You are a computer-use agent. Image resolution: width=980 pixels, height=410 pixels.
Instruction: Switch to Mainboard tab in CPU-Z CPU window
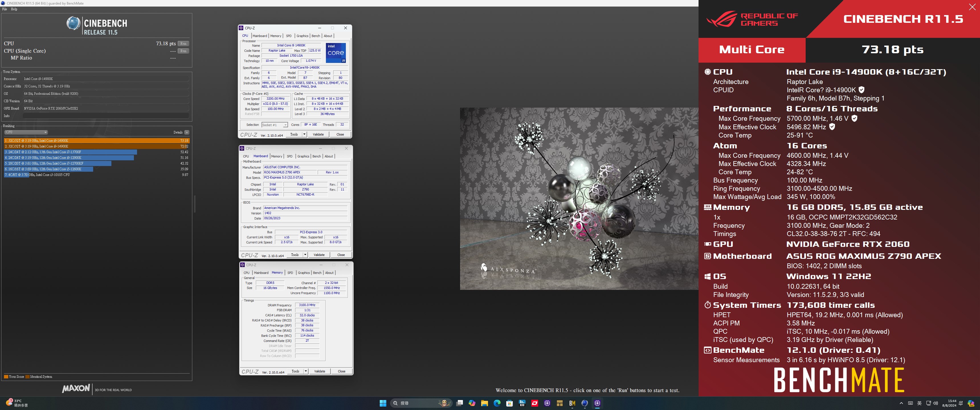click(260, 36)
